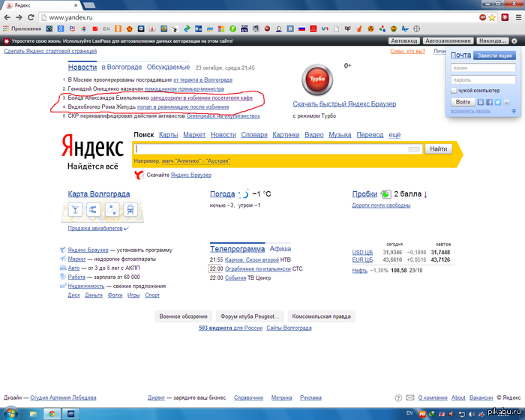The image size is (525, 420).
Task: Collapse the Почта login panel
Action: click(514, 111)
